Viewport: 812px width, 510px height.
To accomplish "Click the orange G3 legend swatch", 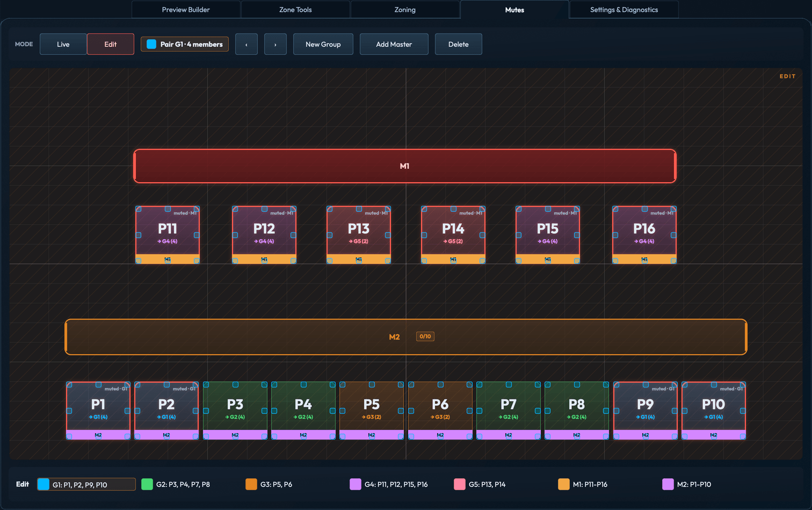I will tap(251, 484).
